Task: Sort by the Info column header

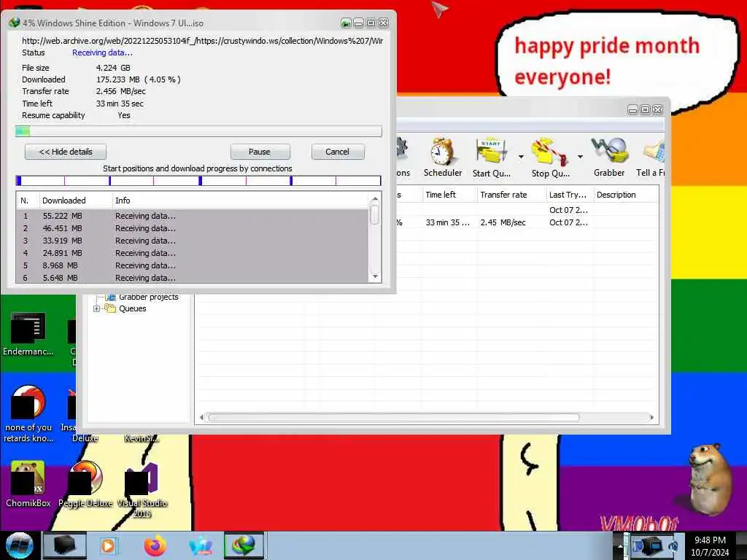Action: tap(240, 201)
